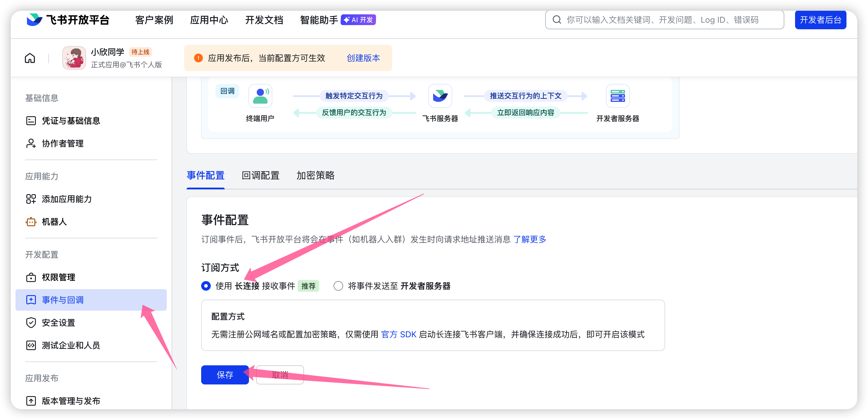
Task: Switch to the 回调配置 tab
Action: (260, 175)
